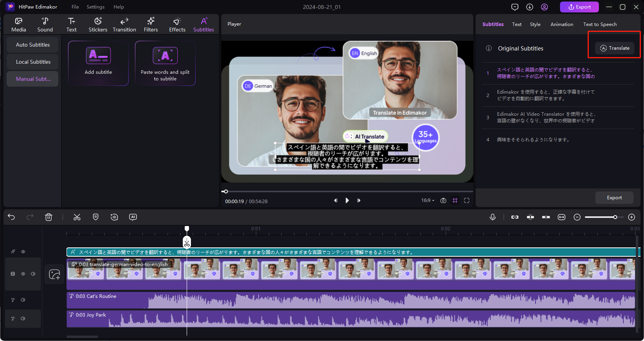644x341 pixels.
Task: Adjust the timeline zoom slider handle
Action: point(615,217)
